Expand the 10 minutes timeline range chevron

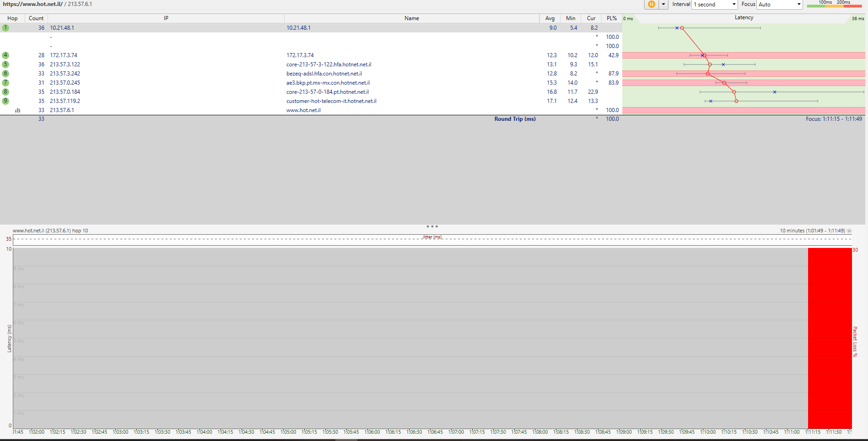pos(849,231)
